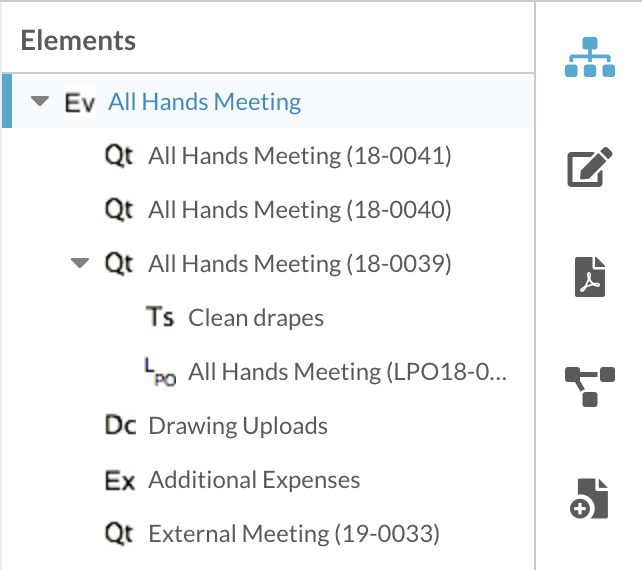642x570 pixels.
Task: Collapse the All Hands Meeting (18-0039) quote
Action: click(80, 264)
